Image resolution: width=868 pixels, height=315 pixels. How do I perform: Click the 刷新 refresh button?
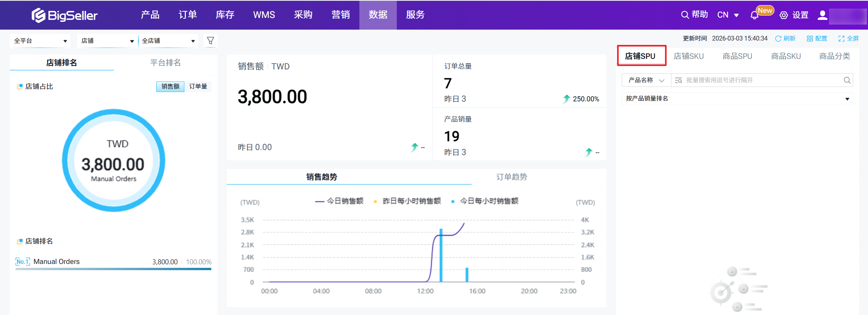click(x=785, y=39)
